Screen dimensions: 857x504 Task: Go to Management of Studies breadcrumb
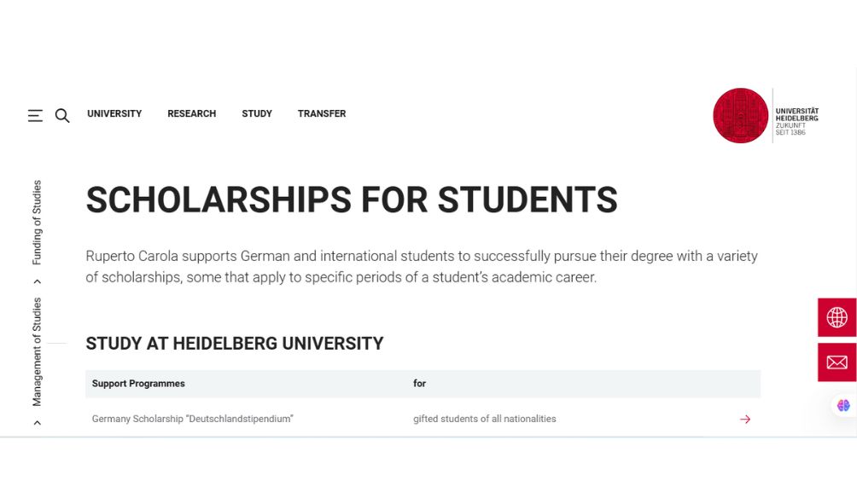[37, 351]
